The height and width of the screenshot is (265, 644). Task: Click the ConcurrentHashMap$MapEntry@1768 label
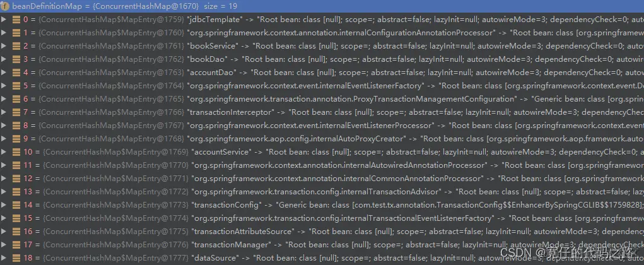pyautogui.click(x=111, y=139)
